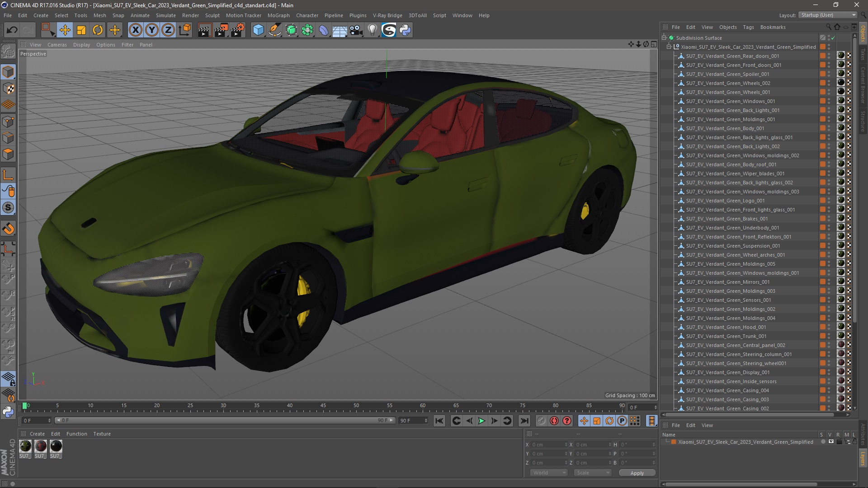Open Object Manager Bookmarks menu
This screenshot has height=488, width=868.
coord(773,27)
